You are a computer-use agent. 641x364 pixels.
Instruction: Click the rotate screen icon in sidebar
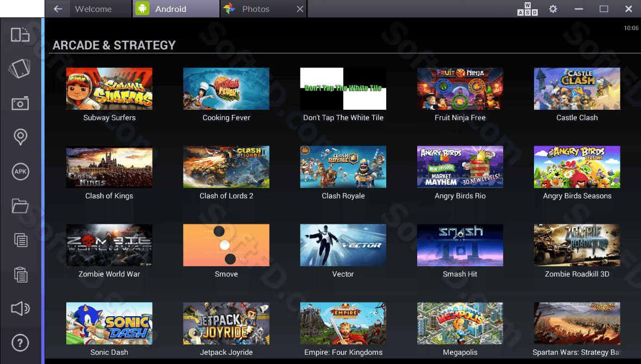tap(20, 35)
